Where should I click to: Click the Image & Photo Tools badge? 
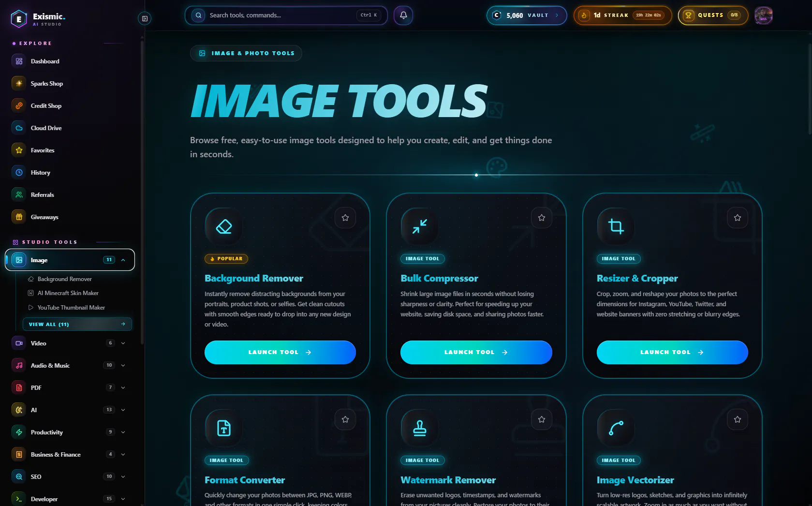[x=246, y=53]
